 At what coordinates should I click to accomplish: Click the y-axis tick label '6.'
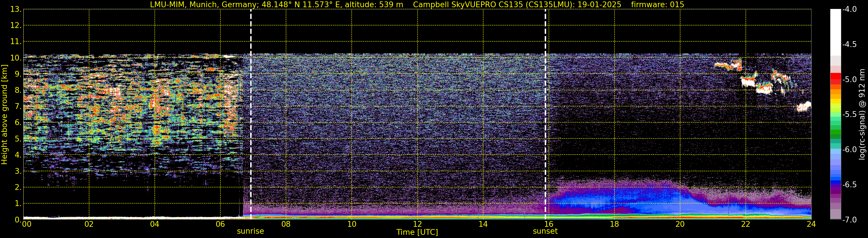pyautogui.click(x=18, y=122)
